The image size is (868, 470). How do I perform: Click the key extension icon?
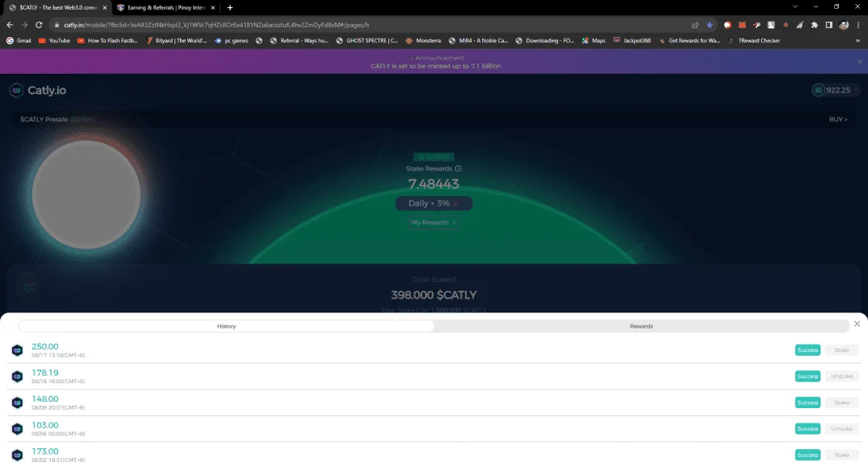(x=757, y=25)
